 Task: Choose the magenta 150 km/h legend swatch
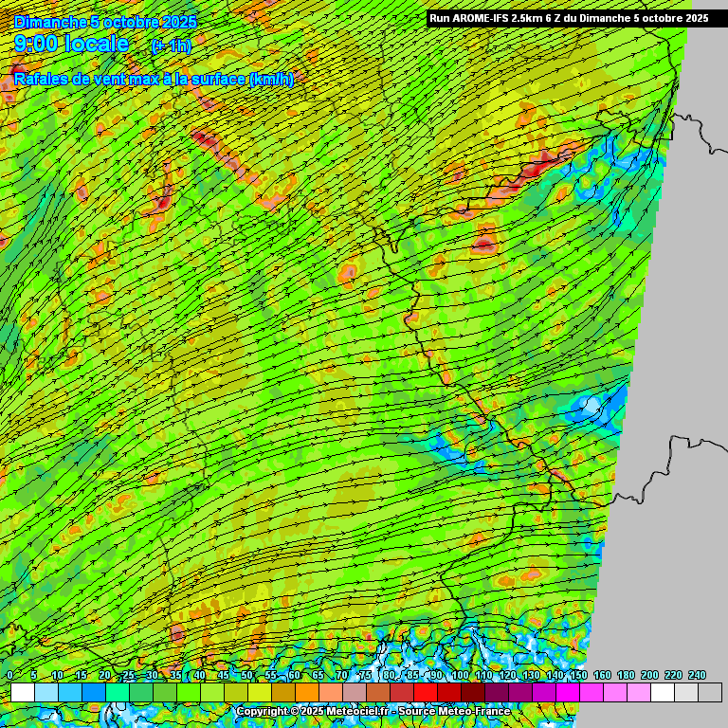[x=591, y=693]
